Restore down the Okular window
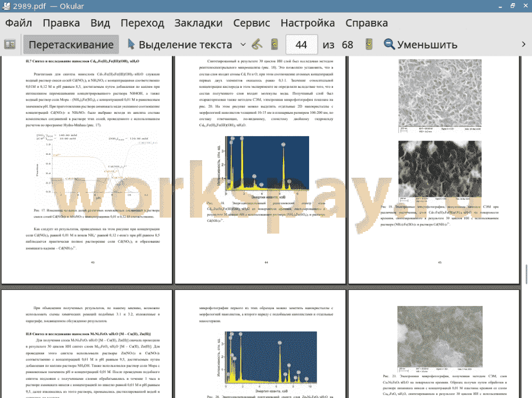The height and width of the screenshot is (398, 532). pos(513,6)
